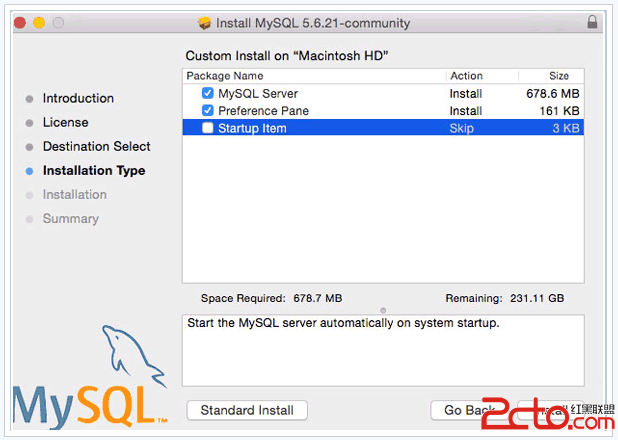This screenshot has width=618, height=440.
Task: Click the lock icon in title bar
Action: tap(592, 22)
